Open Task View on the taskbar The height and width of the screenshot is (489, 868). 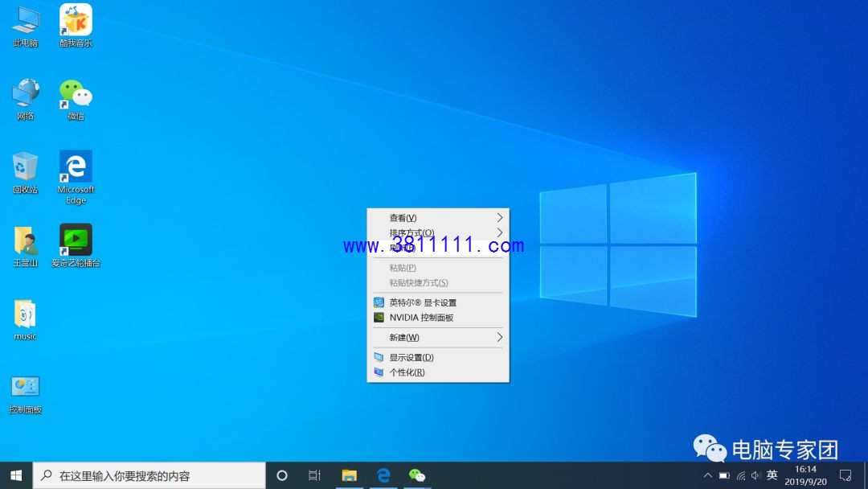(x=314, y=475)
